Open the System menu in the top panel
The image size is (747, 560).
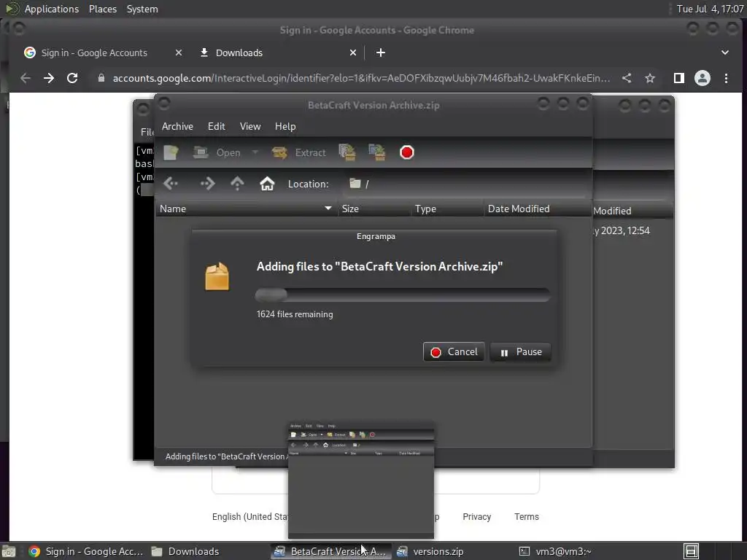point(142,9)
